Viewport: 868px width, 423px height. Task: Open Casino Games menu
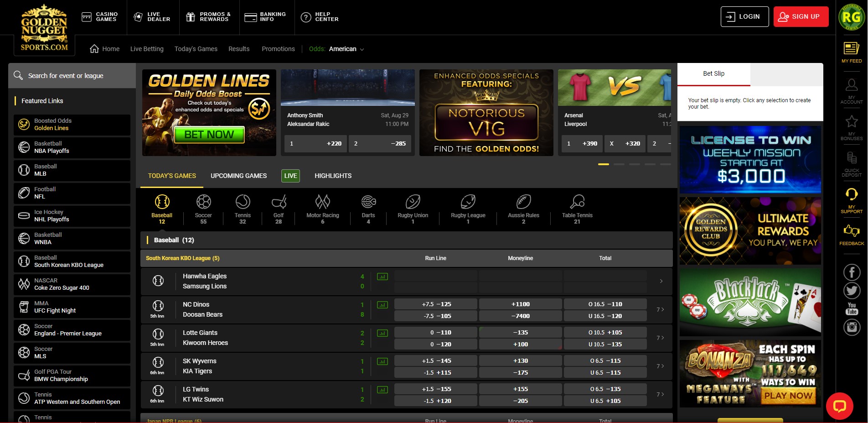[x=99, y=17]
